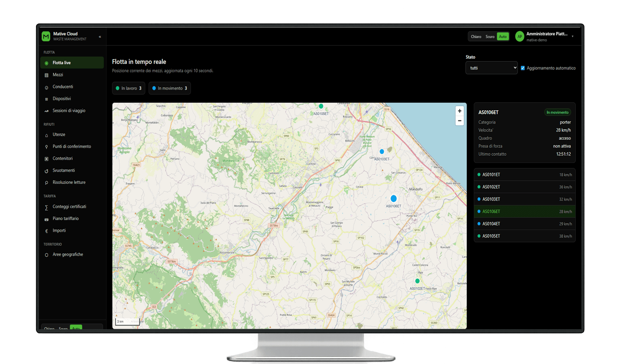Image resolution: width=621 pixels, height=364 pixels.
Task: Click the Mative Cloud logo icon
Action: click(x=46, y=36)
